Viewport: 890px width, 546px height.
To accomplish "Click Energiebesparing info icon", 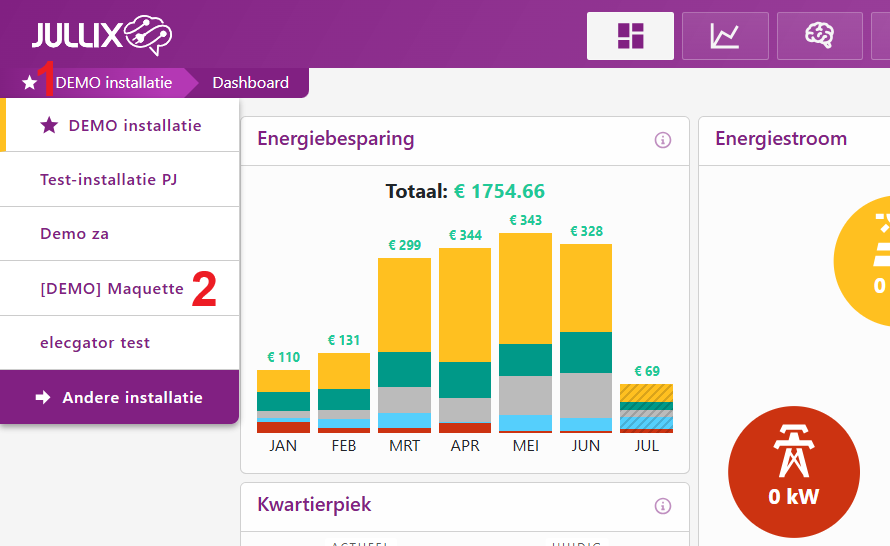I will pos(662,140).
